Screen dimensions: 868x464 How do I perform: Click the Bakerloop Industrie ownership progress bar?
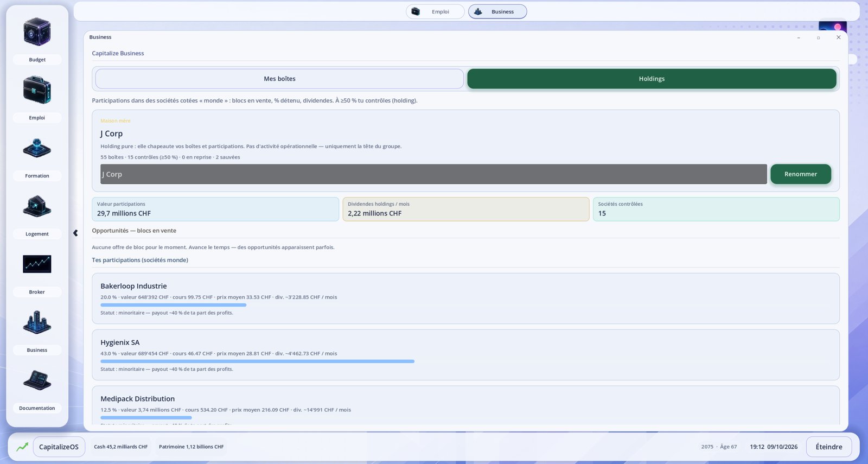(x=174, y=305)
